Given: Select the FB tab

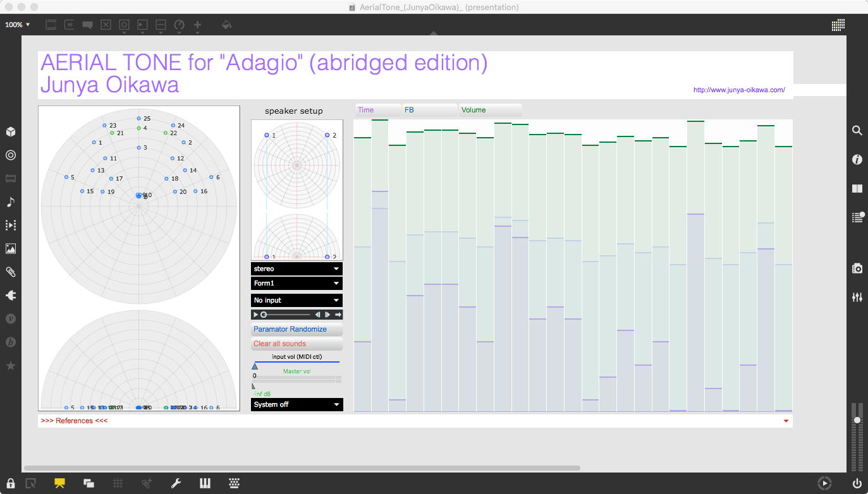Looking at the screenshot, I should tap(430, 110).
